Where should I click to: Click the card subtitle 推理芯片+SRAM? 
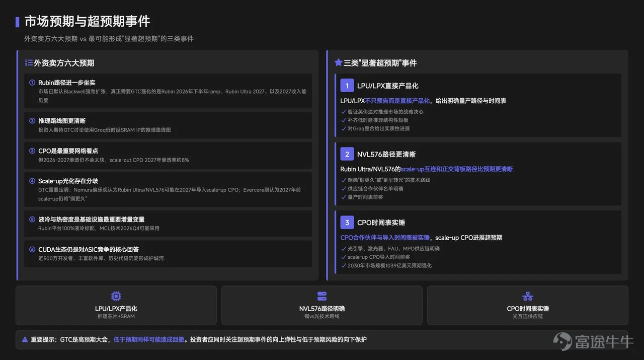(116, 316)
